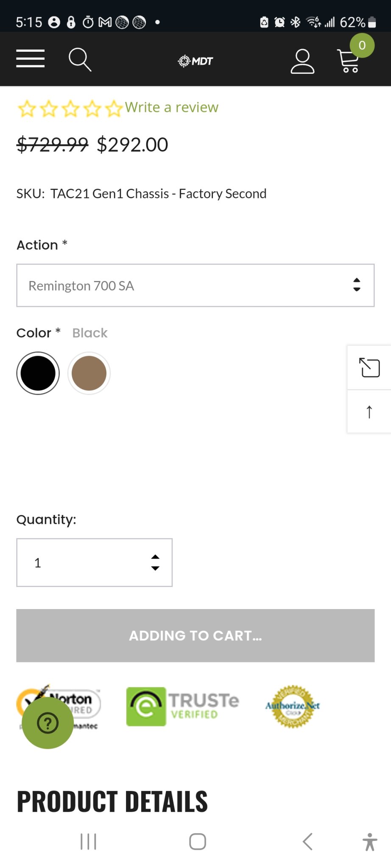
Task: Open the hamburger navigation menu
Action: [30, 59]
